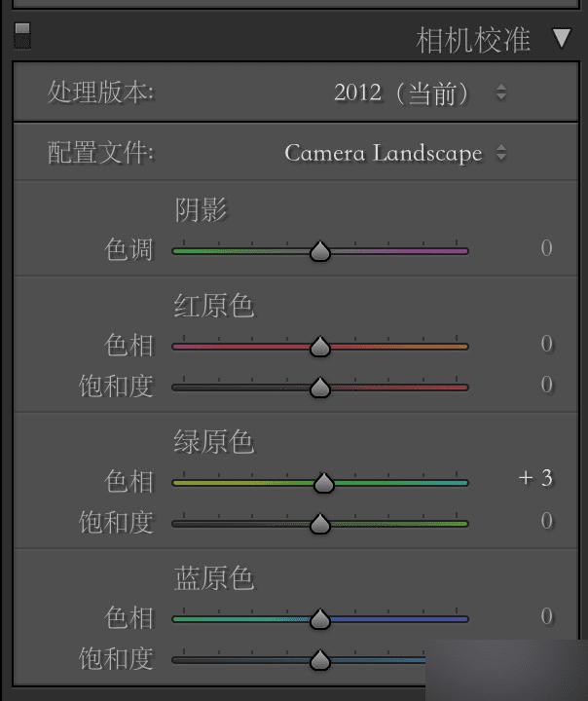
Task: Click the 绿原色 饱和度 slider handle
Action: pos(320,524)
